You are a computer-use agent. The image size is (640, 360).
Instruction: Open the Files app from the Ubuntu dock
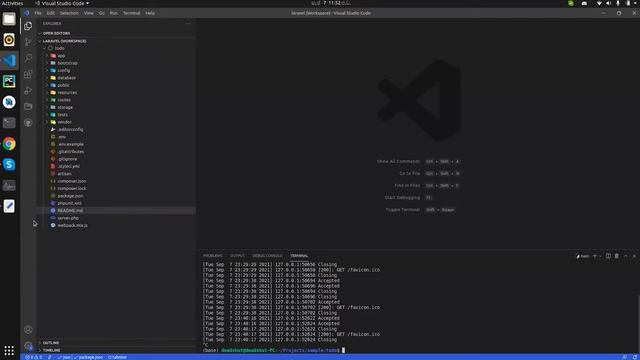pyautogui.click(x=9, y=19)
